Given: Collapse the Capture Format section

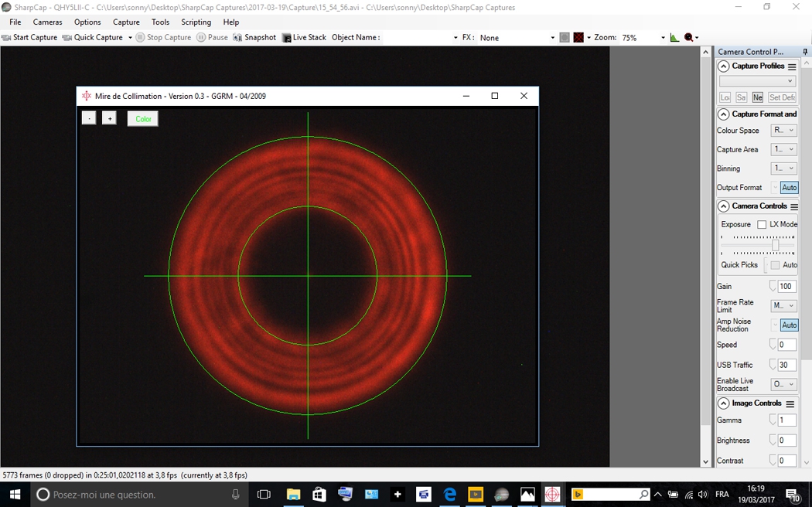Looking at the screenshot, I should (723, 114).
